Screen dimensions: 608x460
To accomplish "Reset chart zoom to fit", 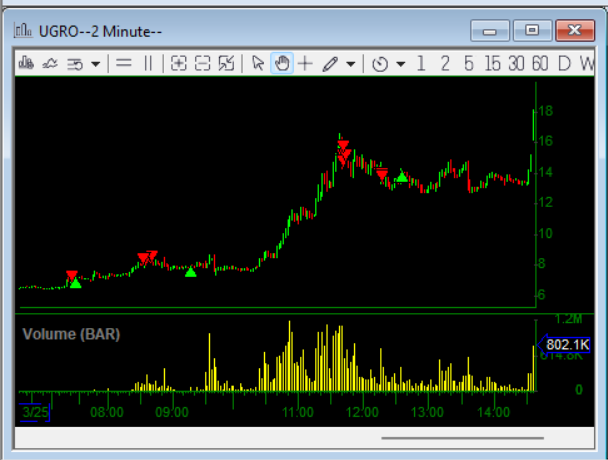I will [226, 63].
